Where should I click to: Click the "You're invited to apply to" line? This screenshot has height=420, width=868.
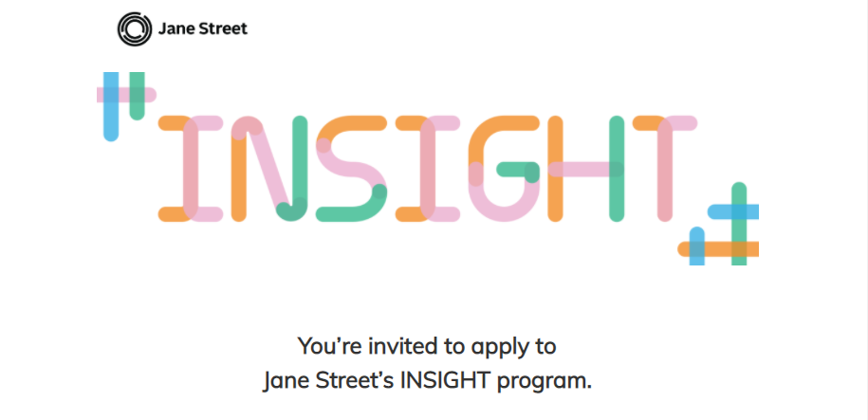click(x=427, y=345)
